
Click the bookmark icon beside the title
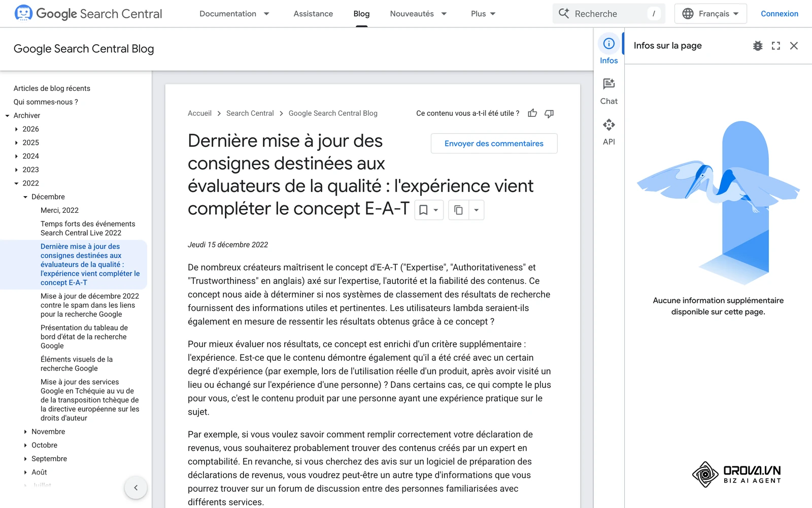pyautogui.click(x=423, y=210)
